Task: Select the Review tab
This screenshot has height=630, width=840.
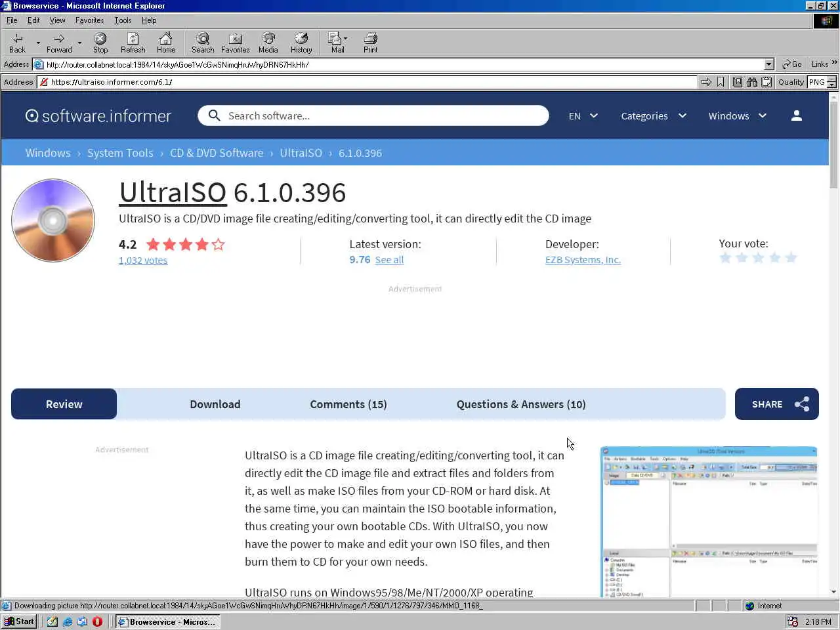Action: click(64, 404)
